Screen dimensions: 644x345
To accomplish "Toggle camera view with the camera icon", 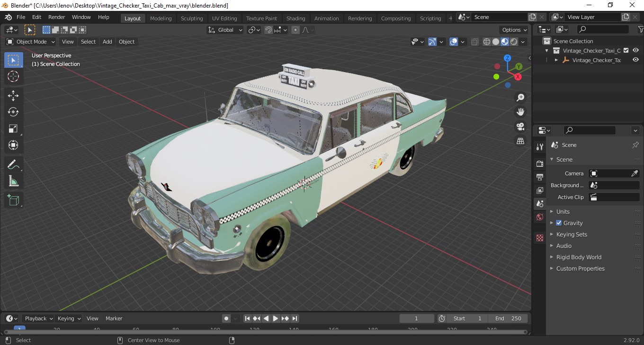I will [x=520, y=127].
